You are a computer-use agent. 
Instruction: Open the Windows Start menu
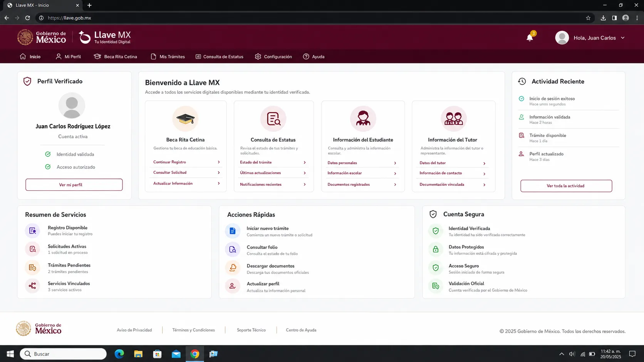pos(10,354)
